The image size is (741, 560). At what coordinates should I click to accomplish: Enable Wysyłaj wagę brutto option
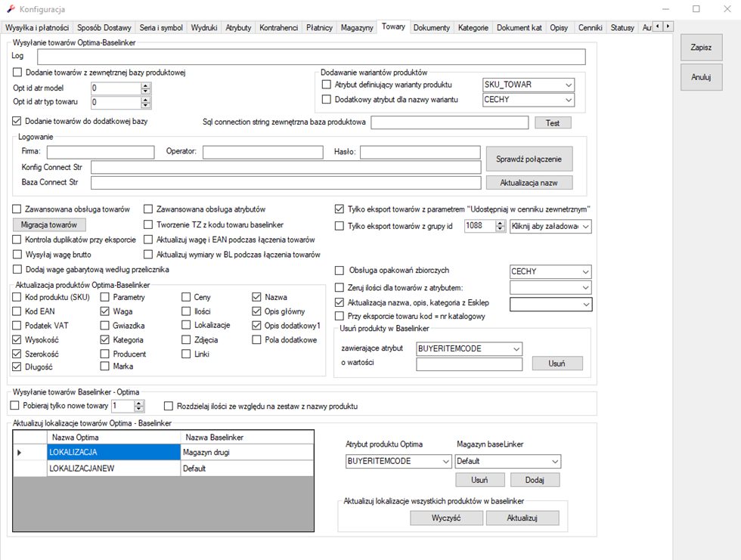tap(17, 255)
